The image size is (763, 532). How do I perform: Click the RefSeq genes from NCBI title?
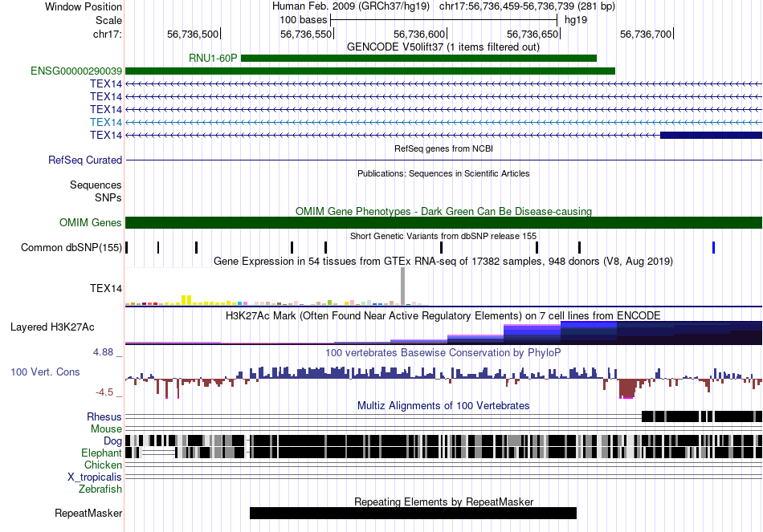pyautogui.click(x=443, y=148)
